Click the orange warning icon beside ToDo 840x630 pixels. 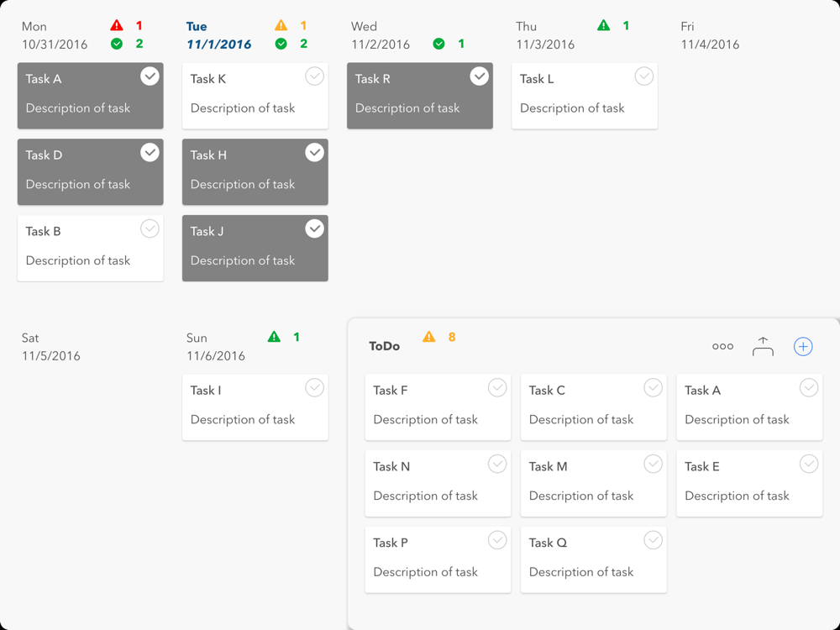[429, 337]
